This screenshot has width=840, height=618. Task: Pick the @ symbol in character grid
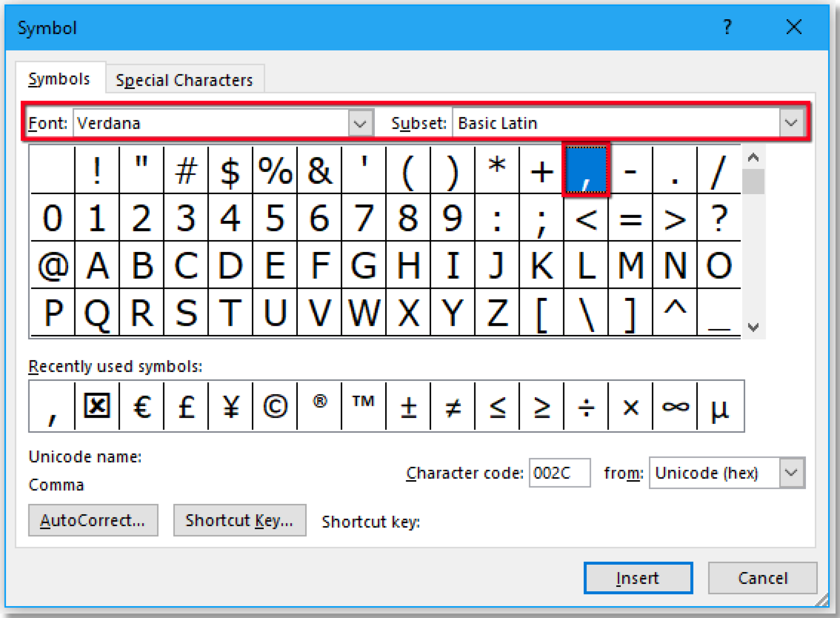tap(52, 266)
